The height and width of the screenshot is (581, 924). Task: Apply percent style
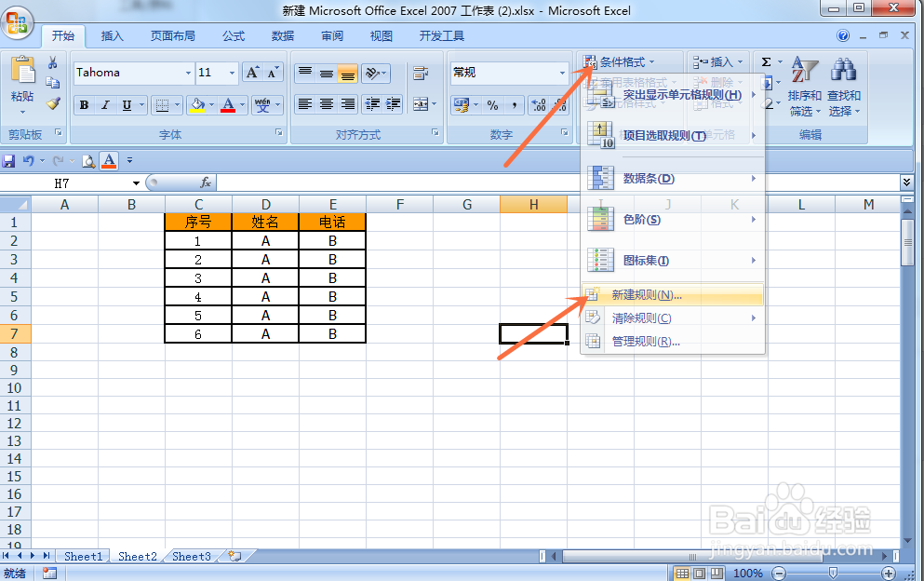pyautogui.click(x=492, y=105)
